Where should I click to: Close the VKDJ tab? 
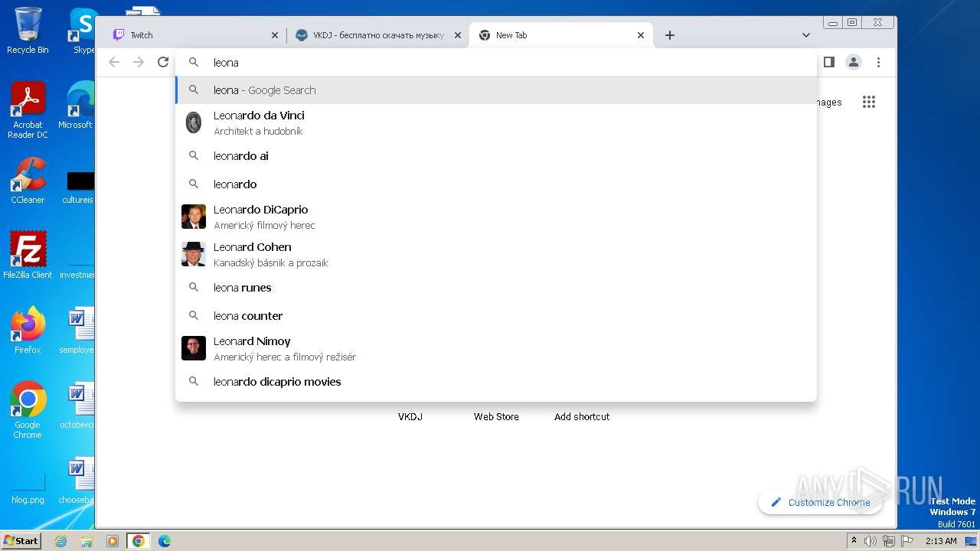pyautogui.click(x=458, y=35)
